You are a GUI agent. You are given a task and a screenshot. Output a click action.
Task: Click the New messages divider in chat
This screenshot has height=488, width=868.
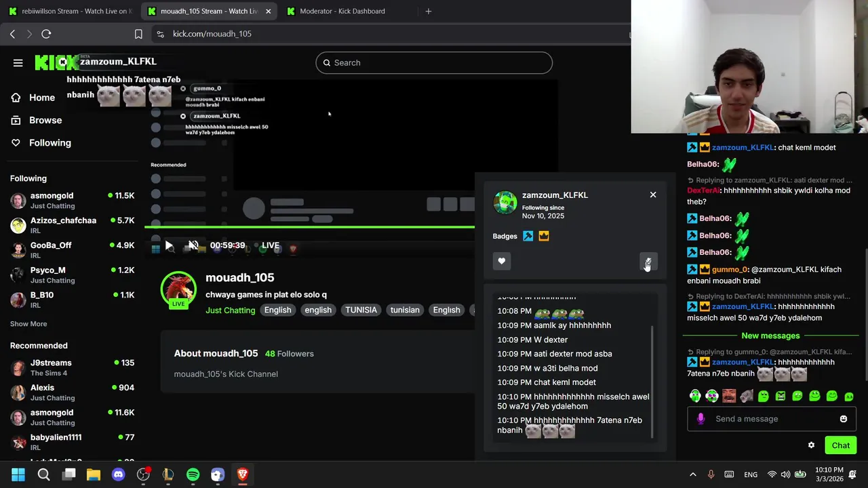770,335
